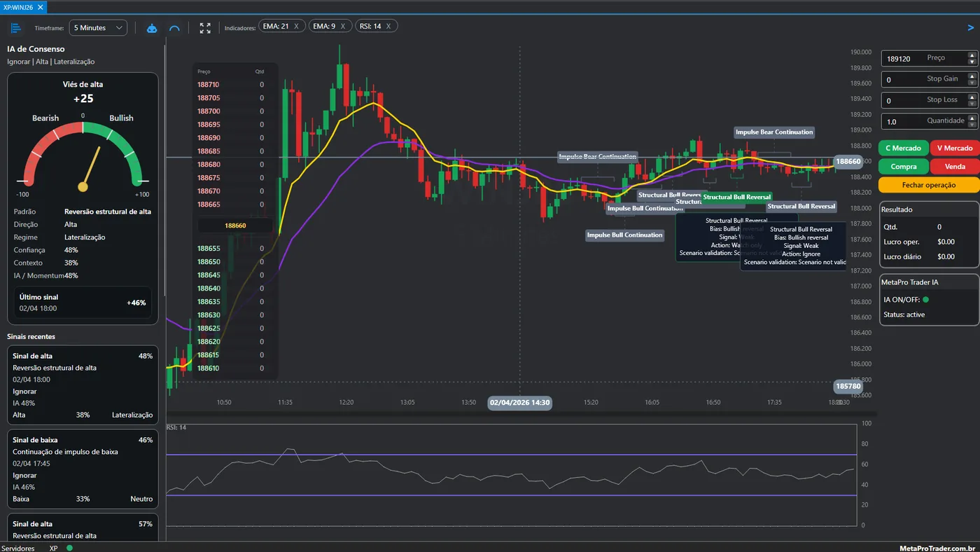The width and height of the screenshot is (980, 552).
Task: Click the 188660 price axis tag
Action: 848,161
